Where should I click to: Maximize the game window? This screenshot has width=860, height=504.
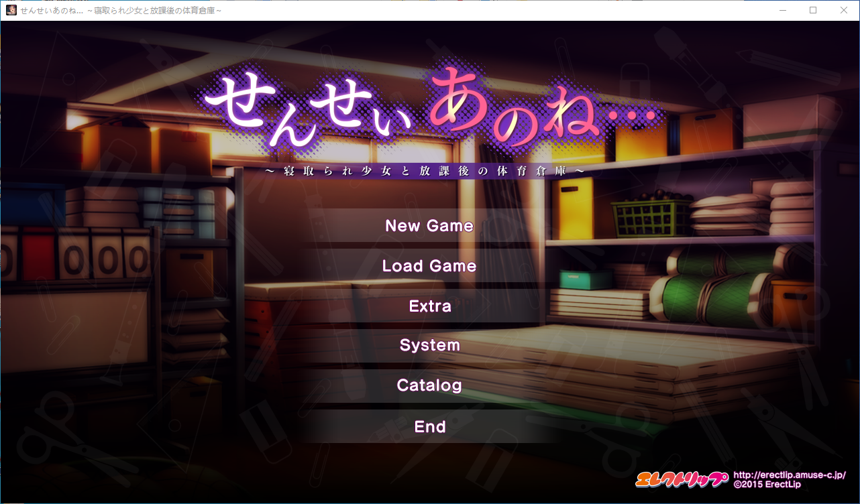(x=813, y=10)
